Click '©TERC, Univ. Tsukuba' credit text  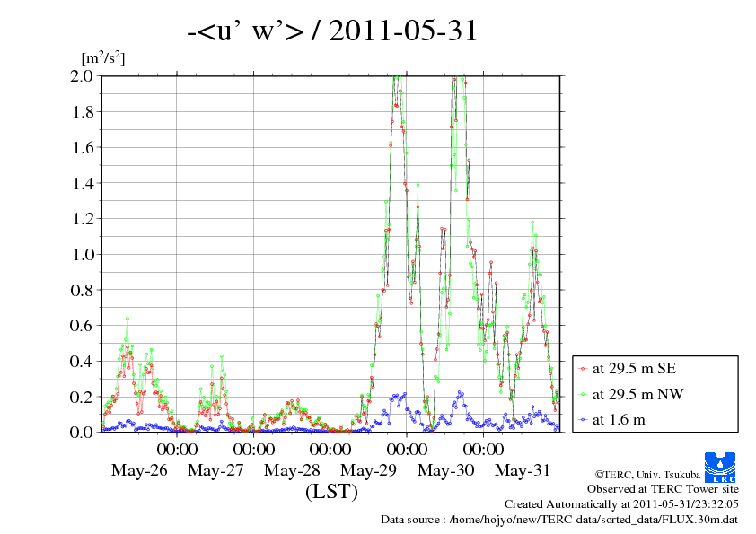coord(647,475)
